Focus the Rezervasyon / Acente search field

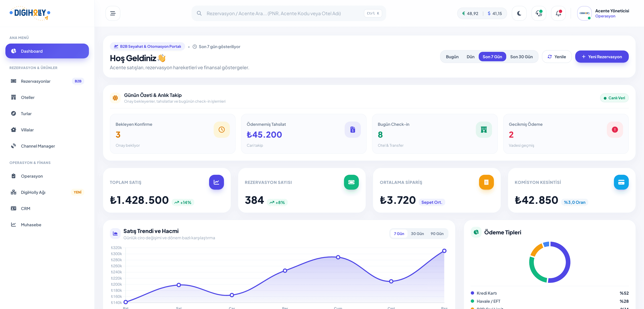pyautogui.click(x=289, y=13)
